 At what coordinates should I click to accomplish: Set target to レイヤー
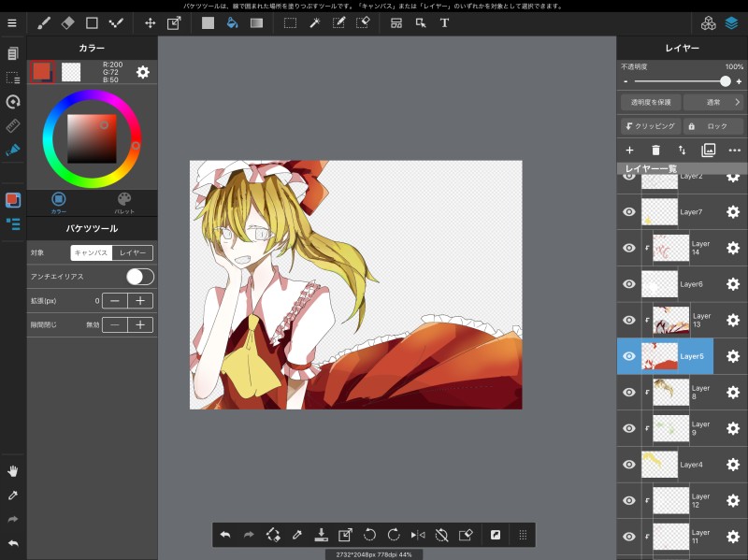(133, 252)
